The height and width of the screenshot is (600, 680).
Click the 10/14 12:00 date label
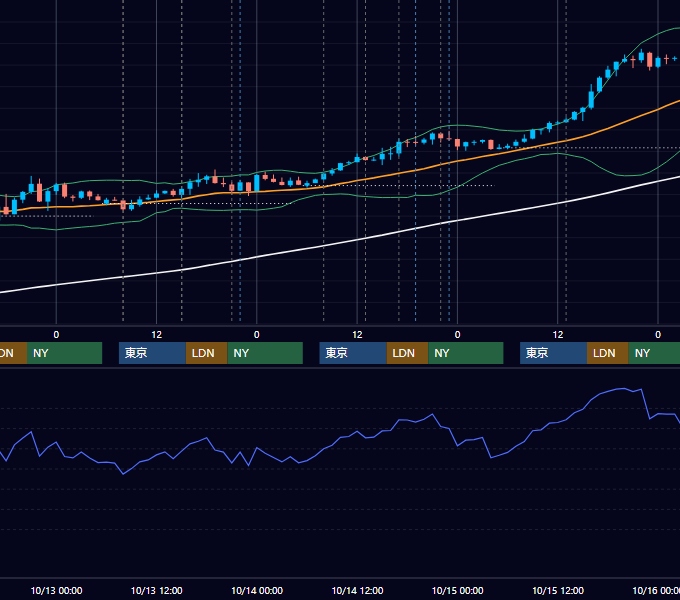357,590
